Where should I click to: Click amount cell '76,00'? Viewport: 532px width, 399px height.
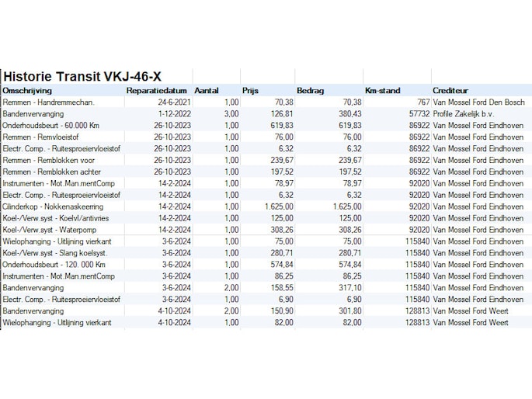pyautogui.click(x=353, y=137)
